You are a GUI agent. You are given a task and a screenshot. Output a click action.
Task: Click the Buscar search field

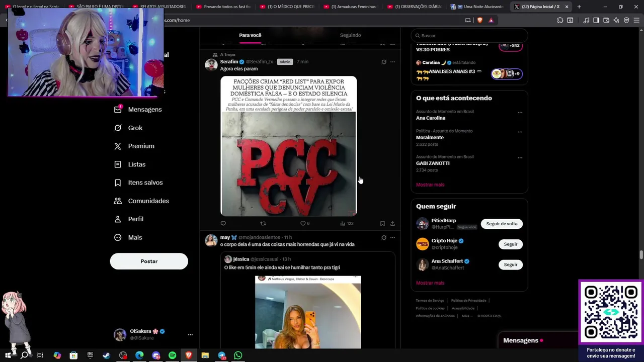pyautogui.click(x=469, y=36)
